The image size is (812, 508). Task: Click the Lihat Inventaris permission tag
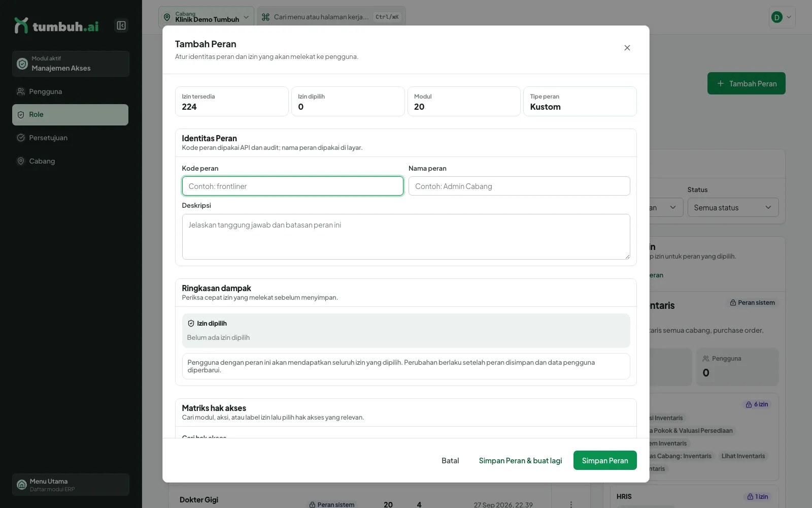coord(743,456)
